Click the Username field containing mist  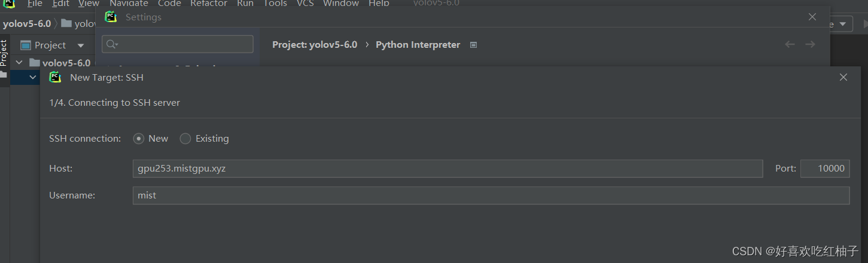point(491,195)
